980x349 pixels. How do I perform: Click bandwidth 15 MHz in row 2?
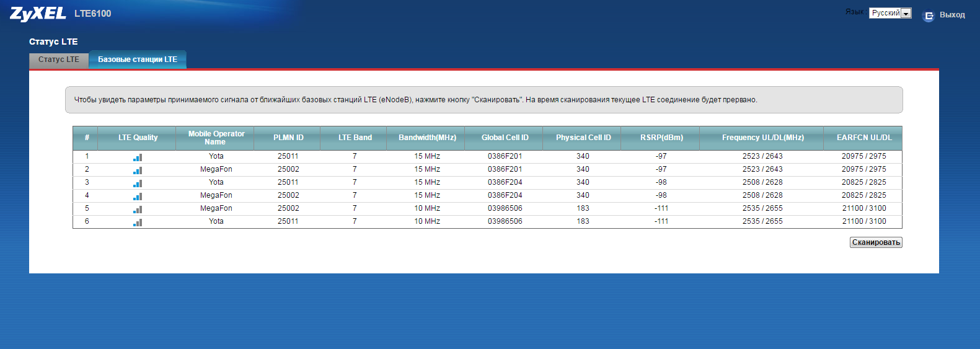click(x=427, y=169)
